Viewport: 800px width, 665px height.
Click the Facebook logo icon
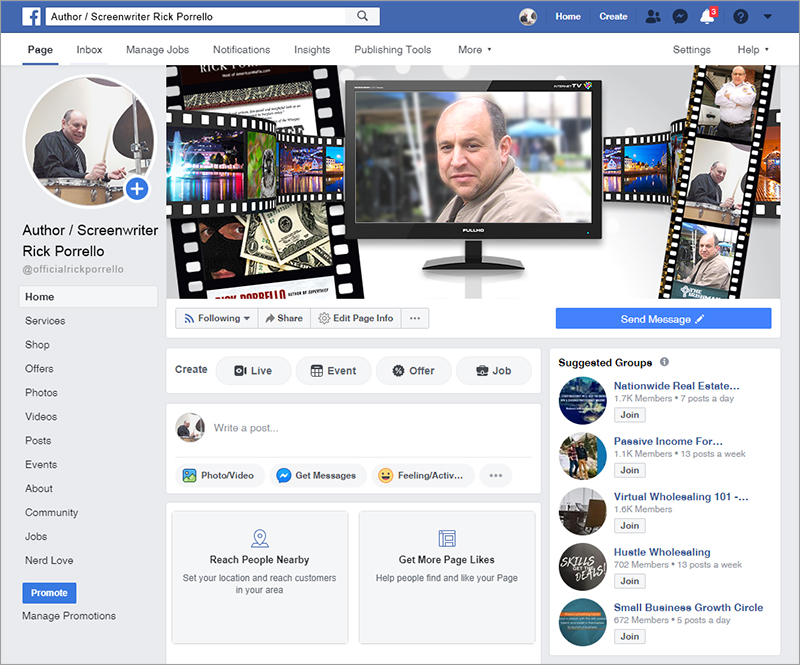point(31,17)
